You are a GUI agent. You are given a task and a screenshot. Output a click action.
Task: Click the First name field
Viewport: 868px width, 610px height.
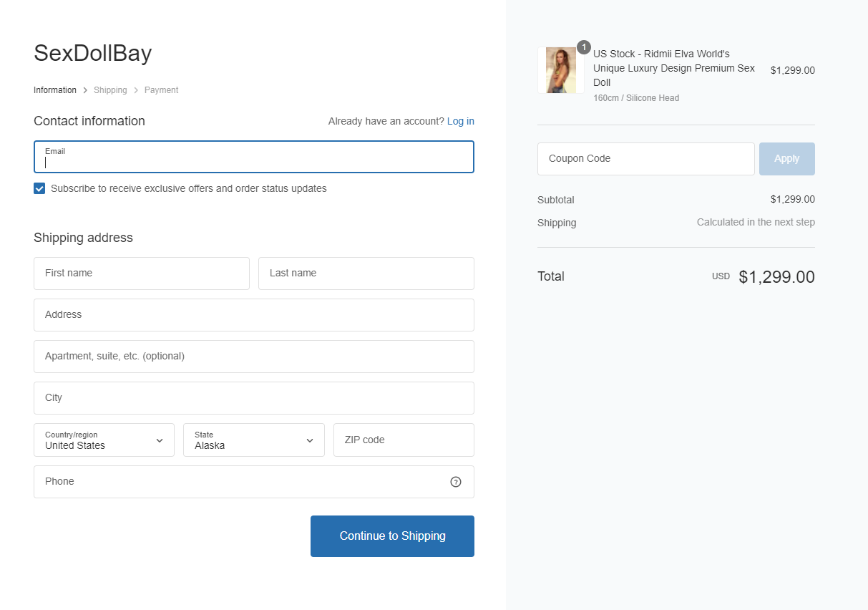tap(141, 273)
